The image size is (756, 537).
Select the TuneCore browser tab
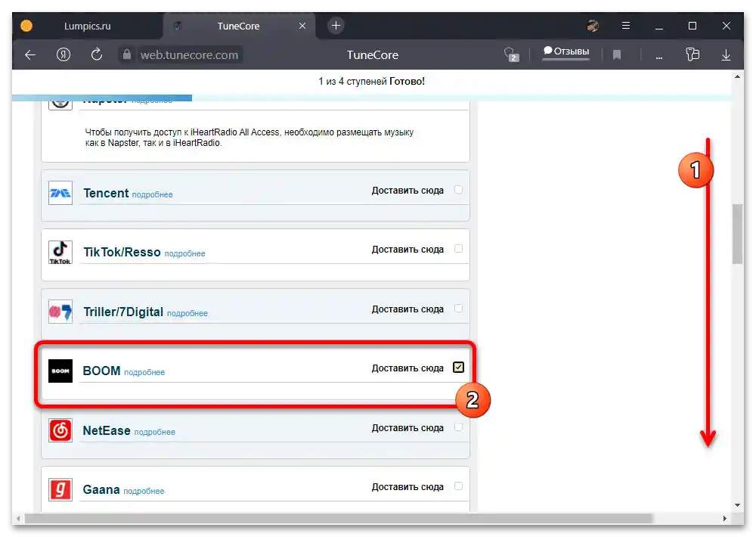pos(239,26)
